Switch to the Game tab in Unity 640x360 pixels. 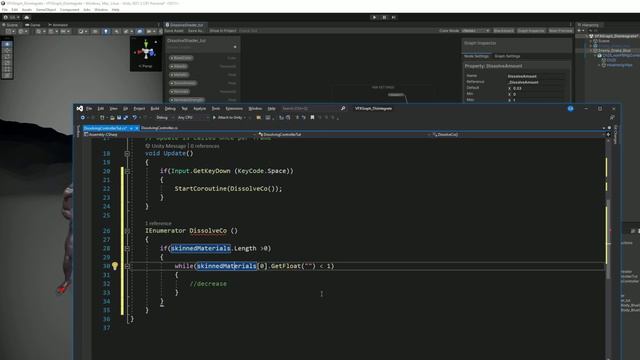33,25
